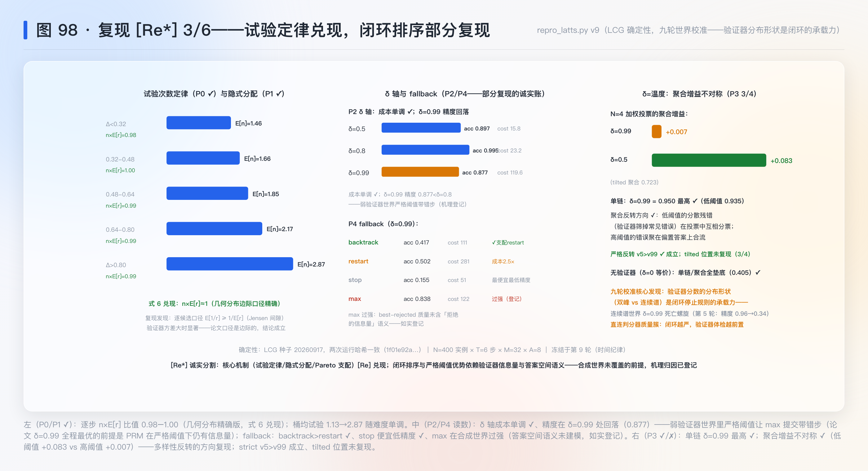Click the 'acc 0.417' value

click(416, 243)
